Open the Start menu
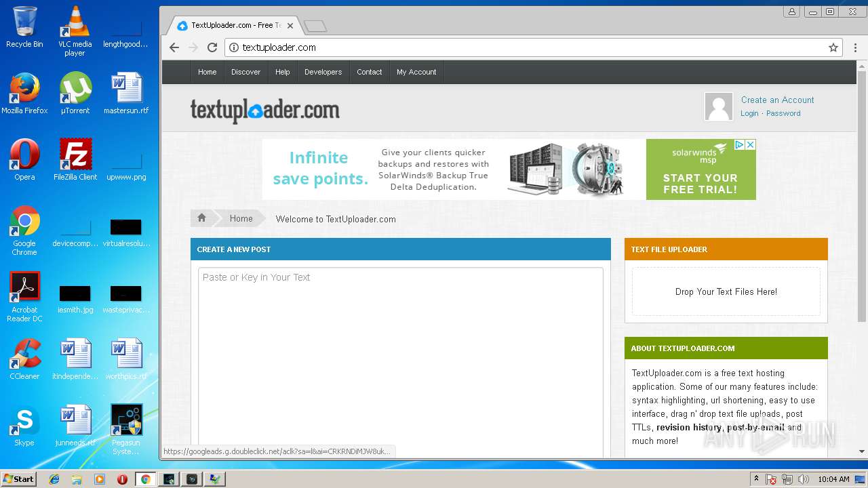The width and height of the screenshot is (868, 488). coord(19,479)
